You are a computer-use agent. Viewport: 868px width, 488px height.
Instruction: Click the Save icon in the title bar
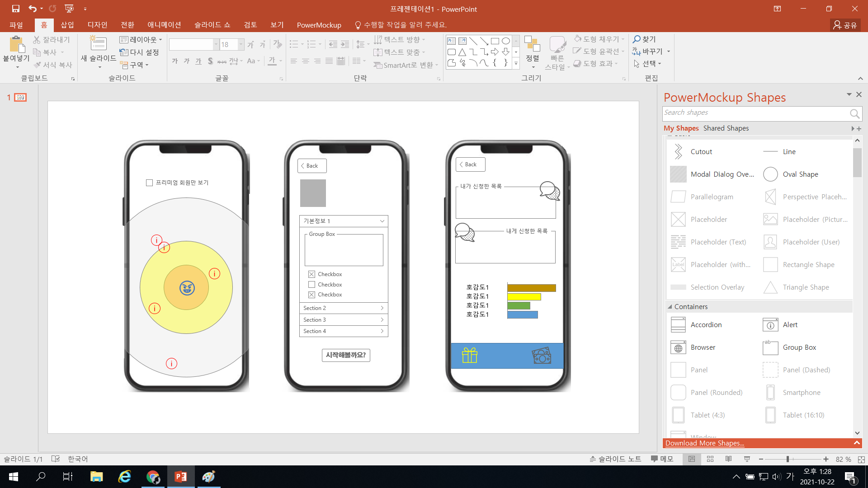16,9
